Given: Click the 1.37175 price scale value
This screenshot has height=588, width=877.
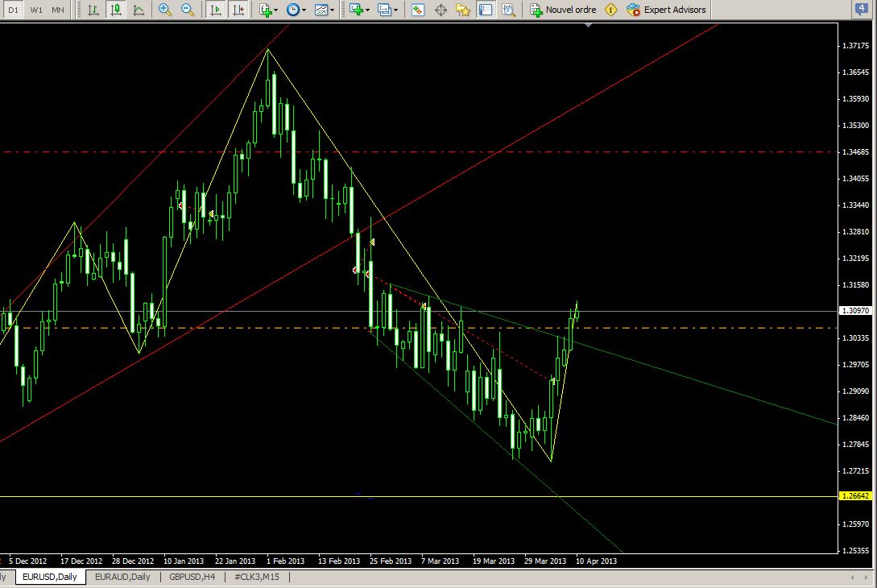Looking at the screenshot, I should tap(856, 46).
